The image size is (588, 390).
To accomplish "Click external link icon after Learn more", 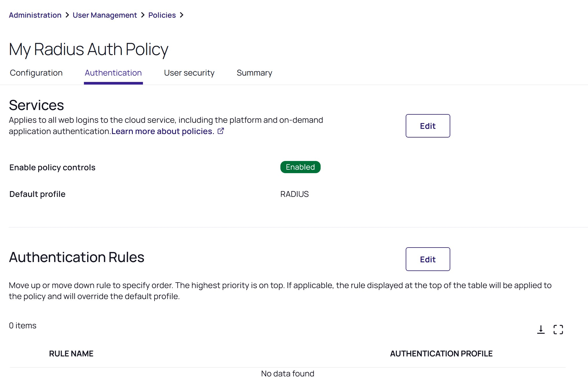I will (x=220, y=131).
